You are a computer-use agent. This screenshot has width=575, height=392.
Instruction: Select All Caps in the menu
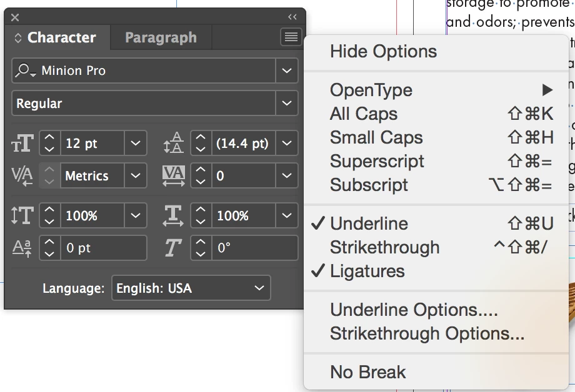(436, 114)
